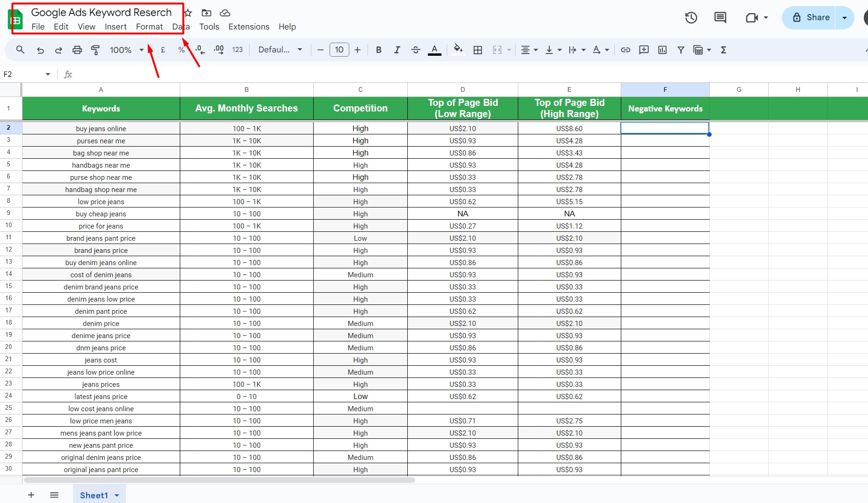
Task: Open the 123 number format menu
Action: coord(237,50)
